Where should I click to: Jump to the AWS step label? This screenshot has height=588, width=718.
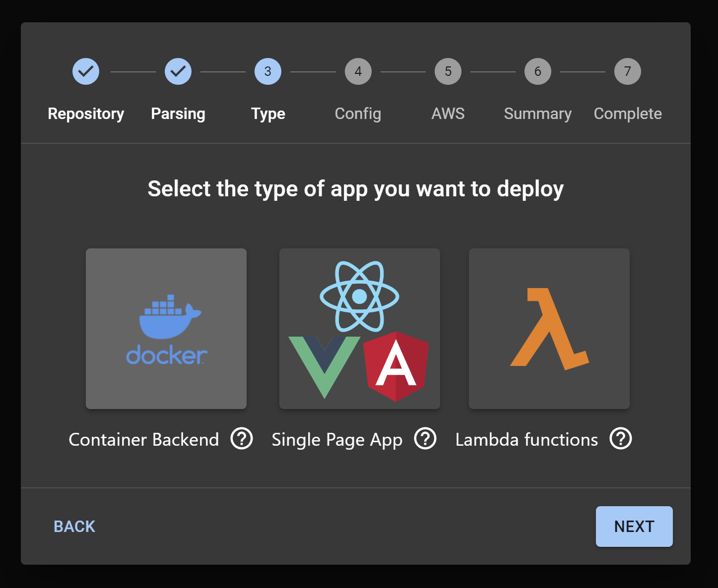point(448,114)
